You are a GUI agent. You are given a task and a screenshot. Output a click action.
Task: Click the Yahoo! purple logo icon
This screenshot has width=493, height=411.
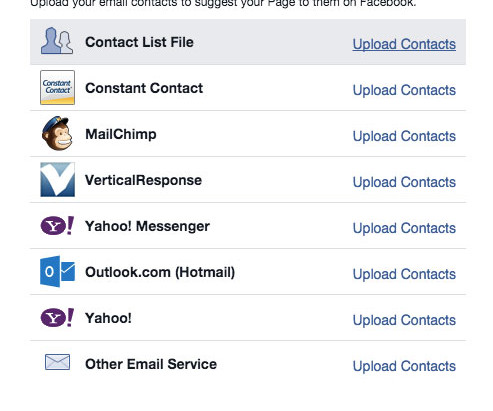(x=57, y=317)
